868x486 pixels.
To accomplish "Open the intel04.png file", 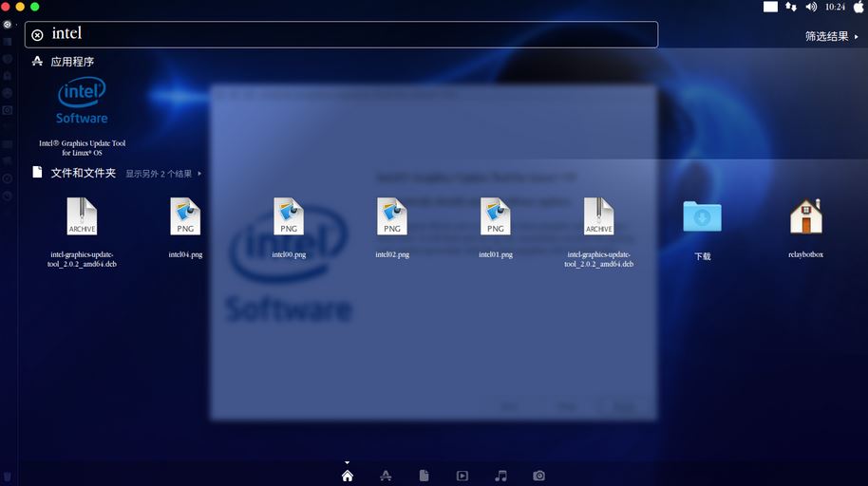I will point(185,217).
